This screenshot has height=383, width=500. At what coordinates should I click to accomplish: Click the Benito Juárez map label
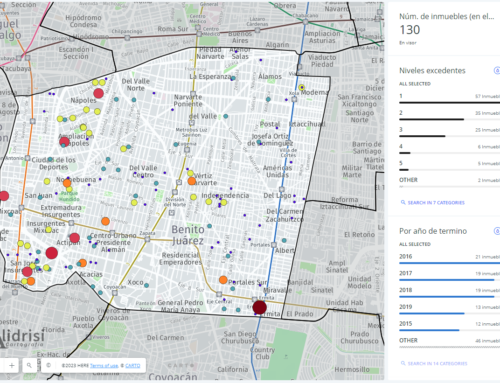tap(188, 235)
